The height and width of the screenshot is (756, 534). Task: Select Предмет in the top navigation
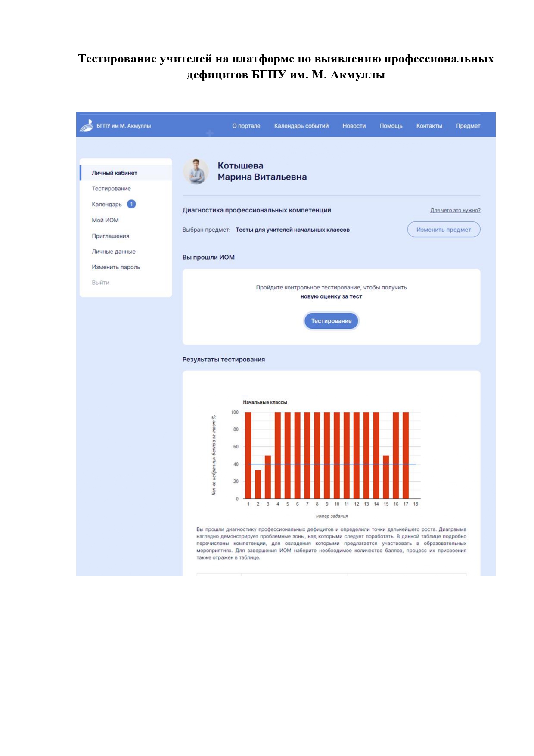click(x=468, y=126)
